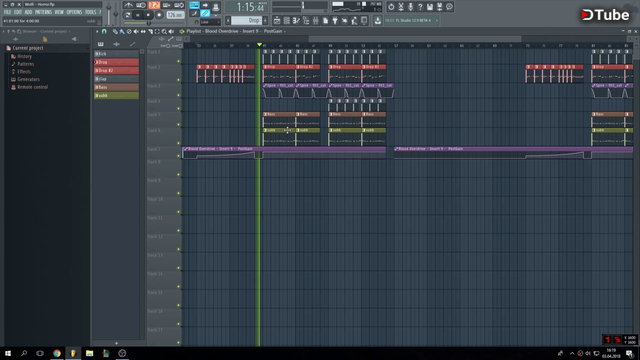Select the Bass pattern in picker

tap(116, 87)
